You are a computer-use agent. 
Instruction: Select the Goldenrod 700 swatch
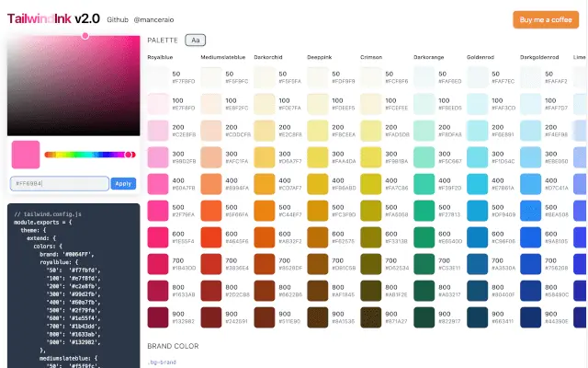478,264
